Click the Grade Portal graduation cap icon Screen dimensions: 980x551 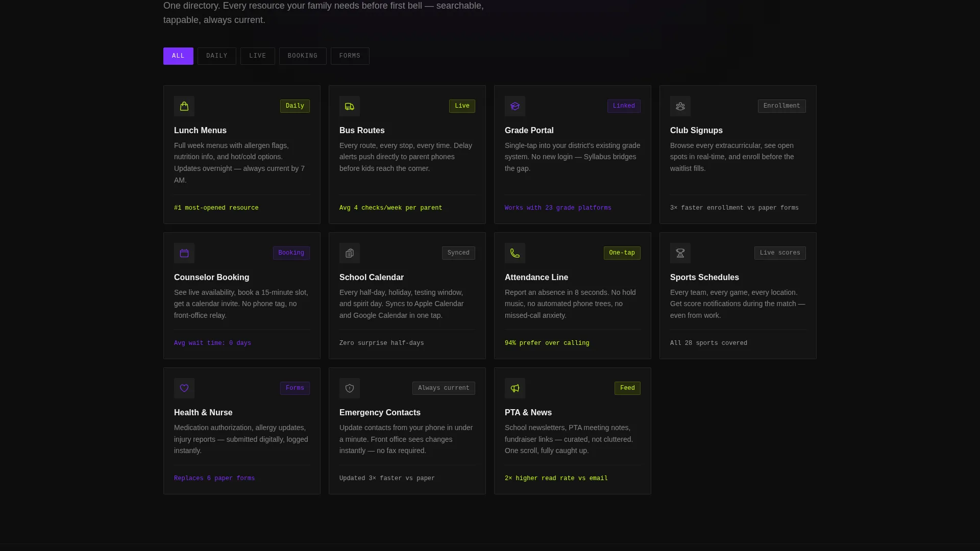pyautogui.click(x=515, y=106)
